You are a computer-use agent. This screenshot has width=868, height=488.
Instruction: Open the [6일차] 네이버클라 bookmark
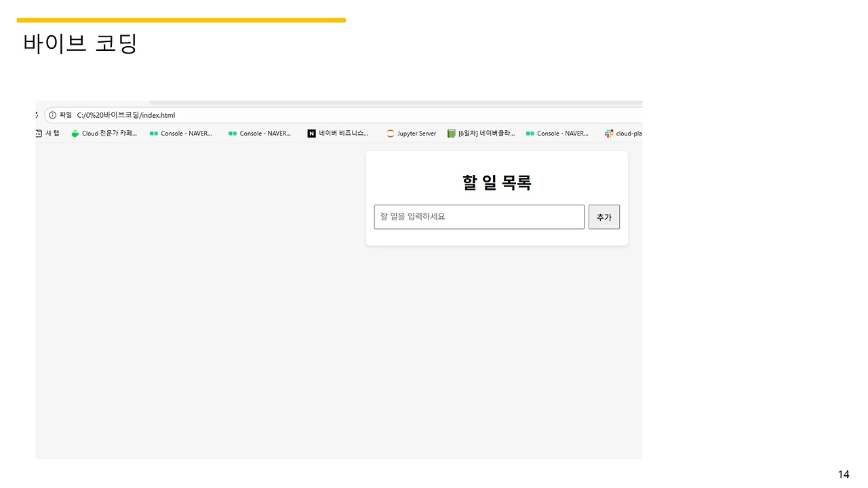click(x=481, y=134)
